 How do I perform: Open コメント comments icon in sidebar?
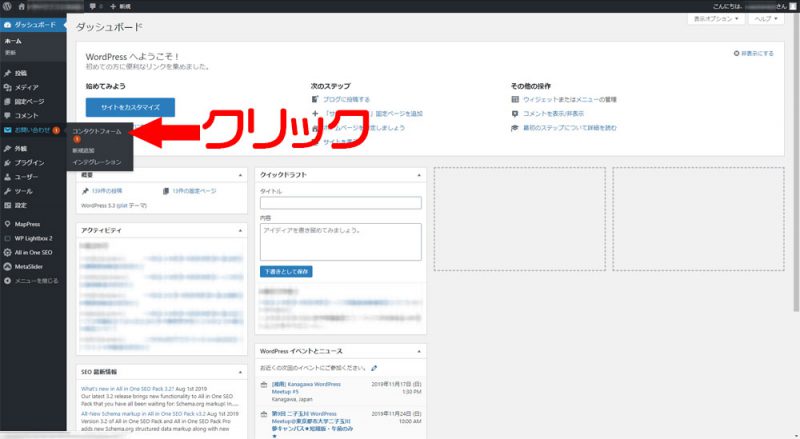point(7,115)
